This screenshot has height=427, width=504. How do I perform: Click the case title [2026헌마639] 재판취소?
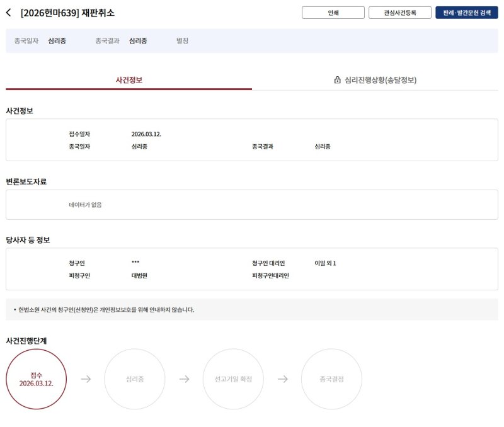click(x=69, y=11)
